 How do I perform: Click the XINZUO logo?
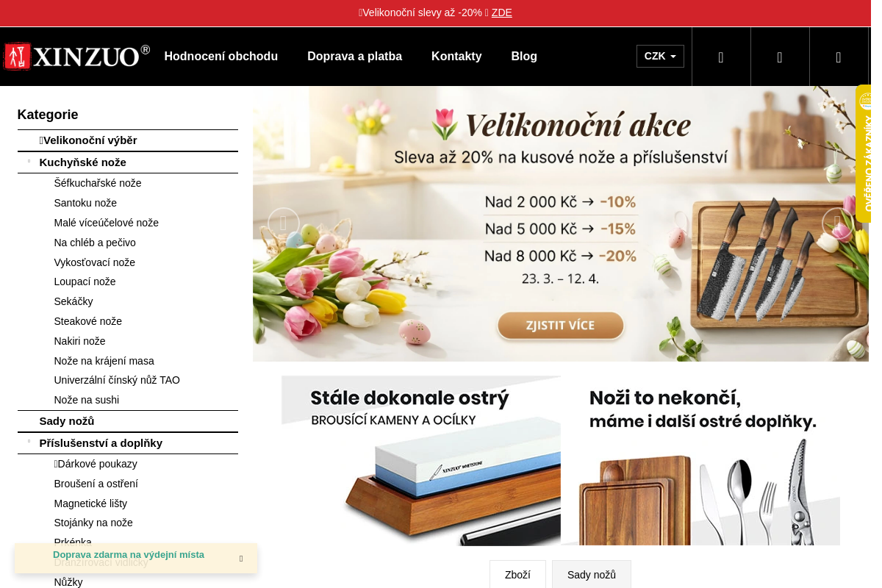[x=76, y=57]
